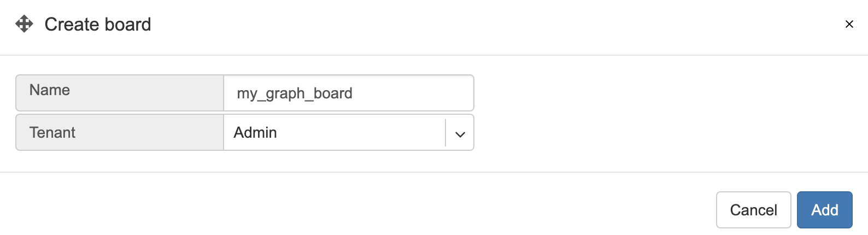Click the gray Name label cell
868x235 pixels.
coord(120,93)
